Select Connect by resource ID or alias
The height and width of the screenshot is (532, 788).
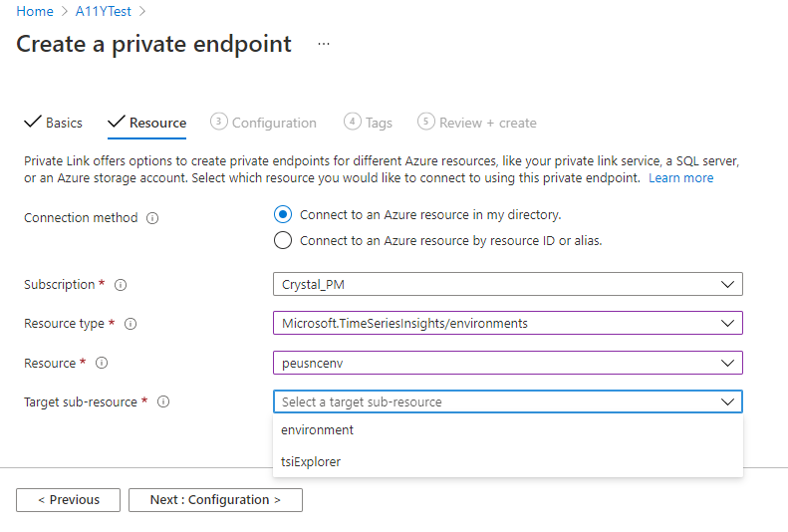283,240
